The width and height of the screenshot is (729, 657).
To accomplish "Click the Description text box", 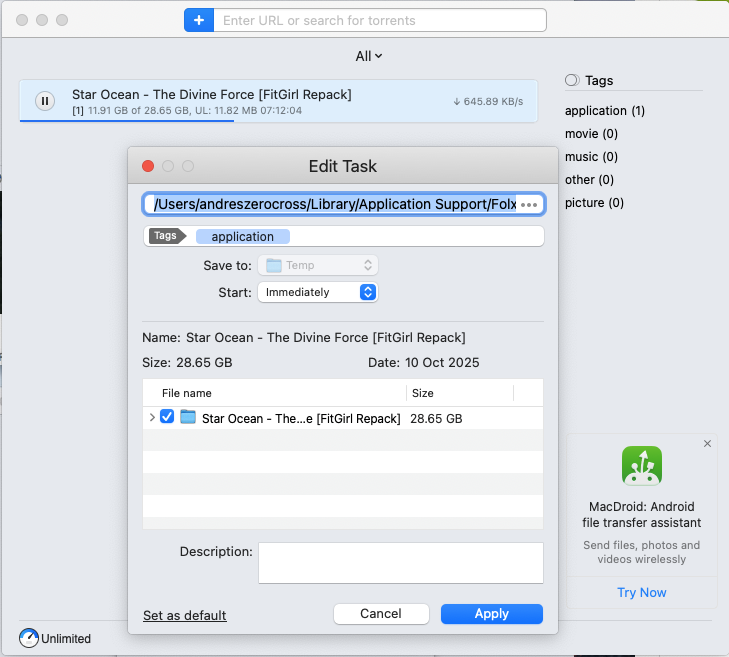I will (x=401, y=563).
